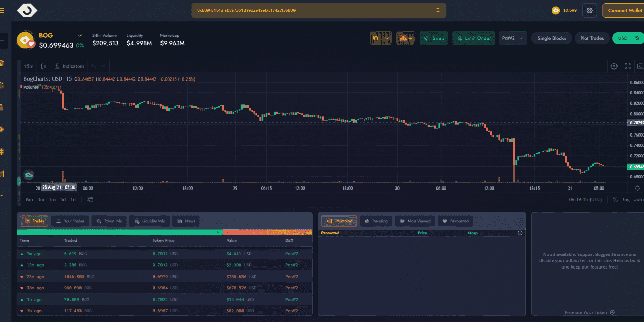Click the chart watermark cloud logo
The height and width of the screenshot is (322, 644).
point(29,175)
